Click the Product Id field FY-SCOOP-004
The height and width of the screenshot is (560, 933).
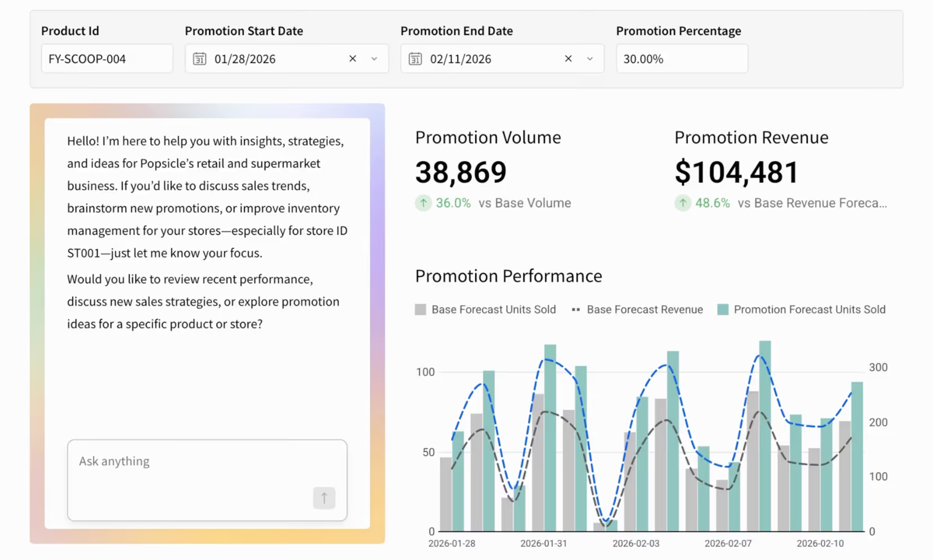pyautogui.click(x=107, y=59)
